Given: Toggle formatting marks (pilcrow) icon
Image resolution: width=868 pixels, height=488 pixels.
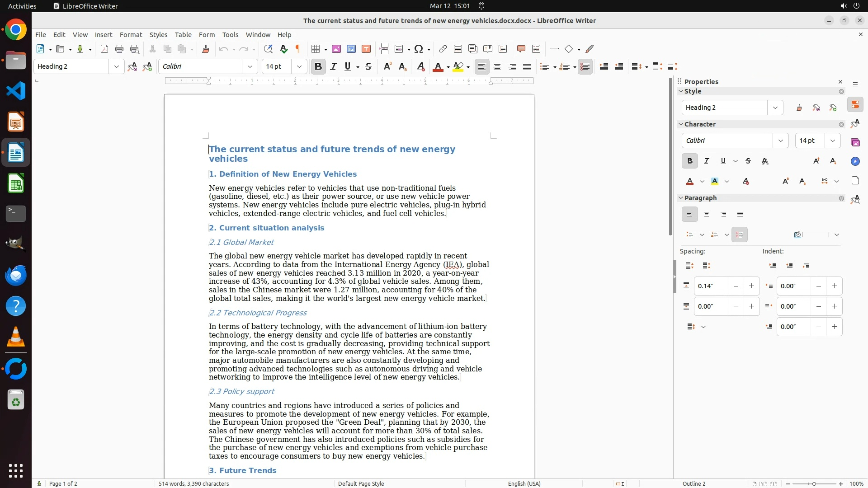Looking at the screenshot, I should [x=298, y=49].
